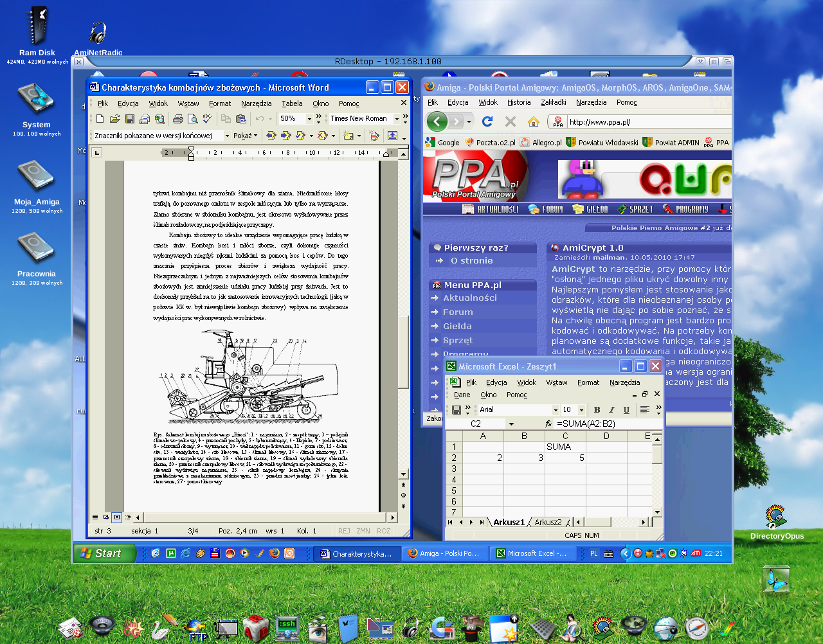The height and width of the screenshot is (644, 823).
Task: Open the Arial font dropdown in Excel
Action: 556,409
